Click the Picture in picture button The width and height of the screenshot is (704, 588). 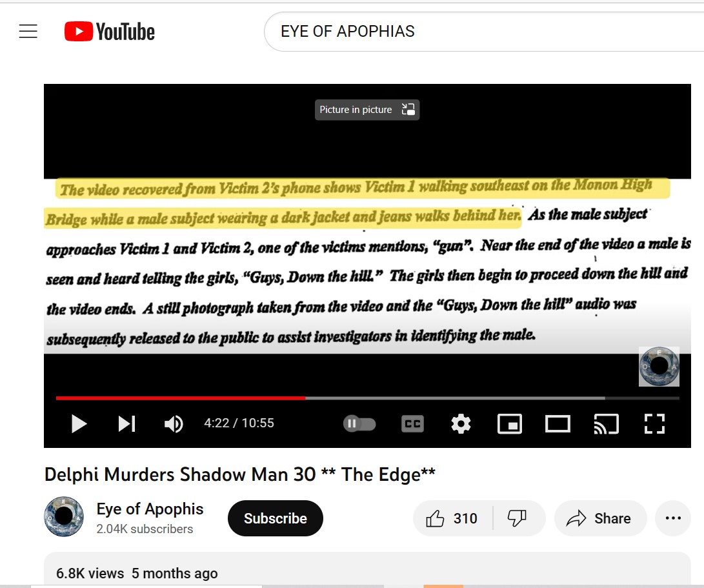pyautogui.click(x=367, y=110)
